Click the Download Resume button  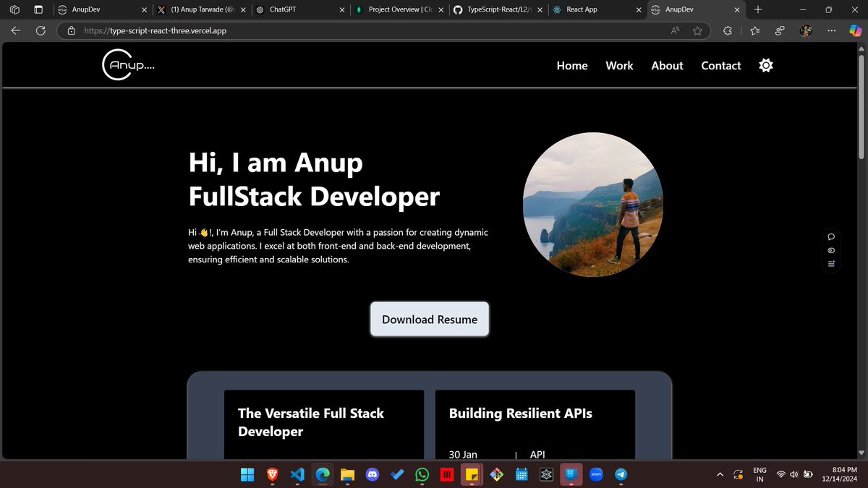pyautogui.click(x=430, y=319)
